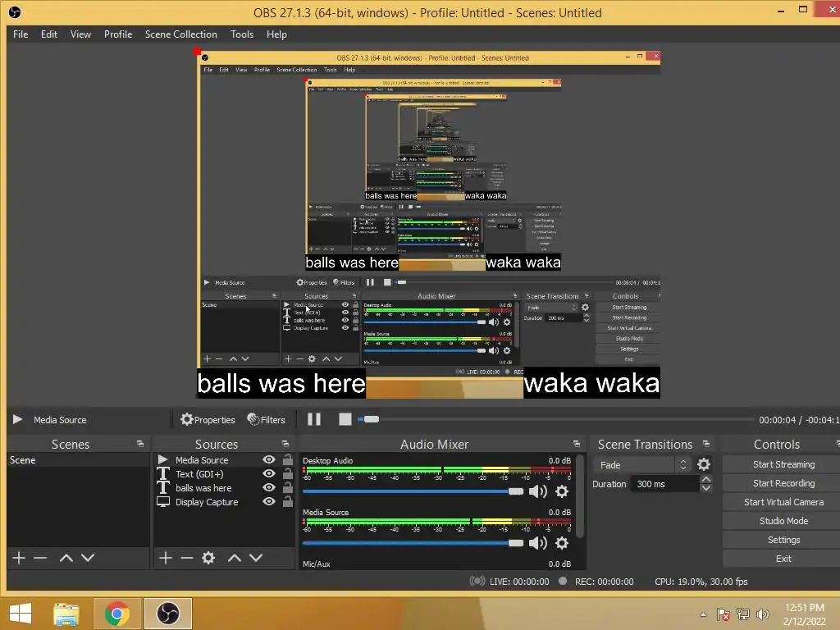Image resolution: width=840 pixels, height=630 pixels.
Task: Open source properties gear in Sources panel
Action: point(208,558)
